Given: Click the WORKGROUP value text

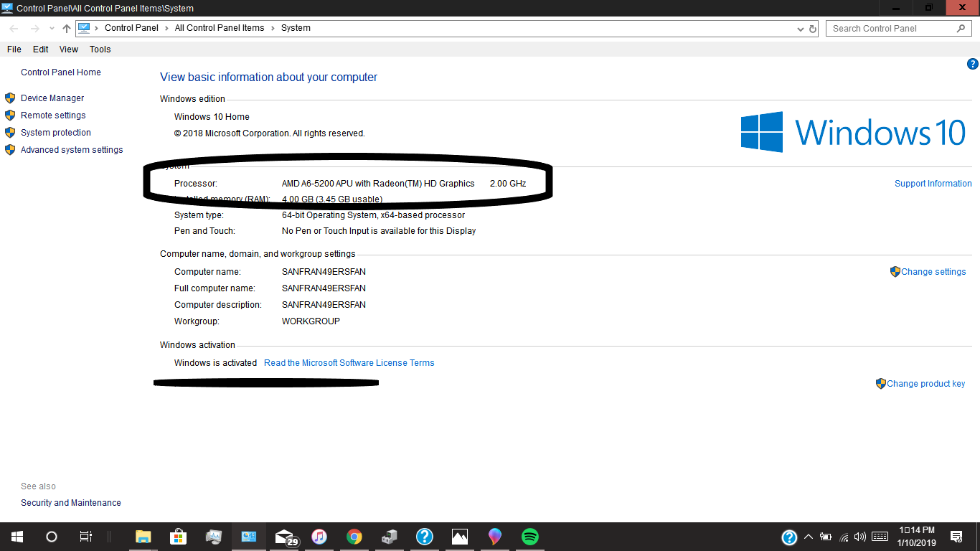Looking at the screenshot, I should 311,321.
